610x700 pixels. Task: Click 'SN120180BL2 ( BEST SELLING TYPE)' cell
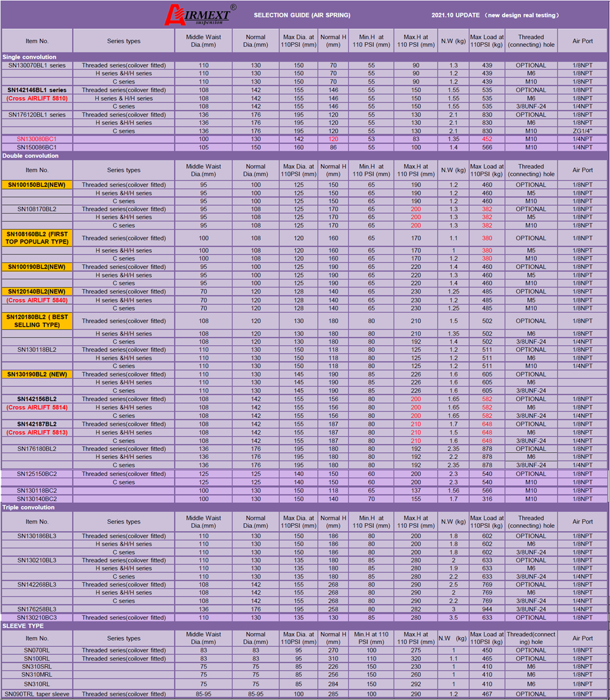[37, 321]
